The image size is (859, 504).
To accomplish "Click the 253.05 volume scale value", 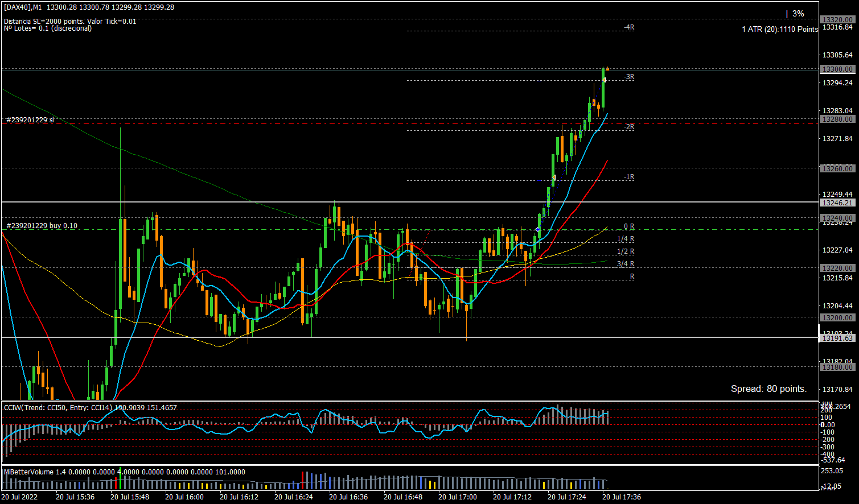I will 833,472.
